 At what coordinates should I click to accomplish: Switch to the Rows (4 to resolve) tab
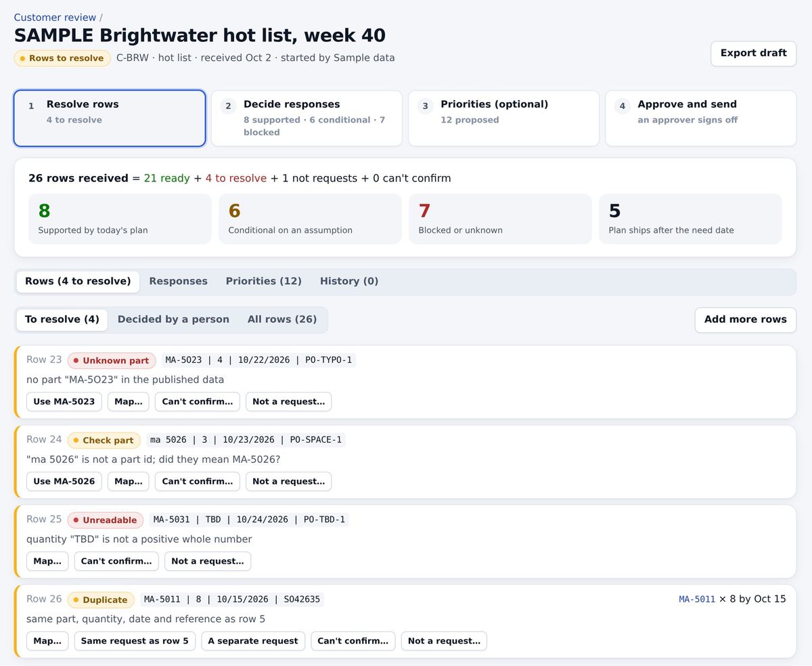(x=78, y=282)
